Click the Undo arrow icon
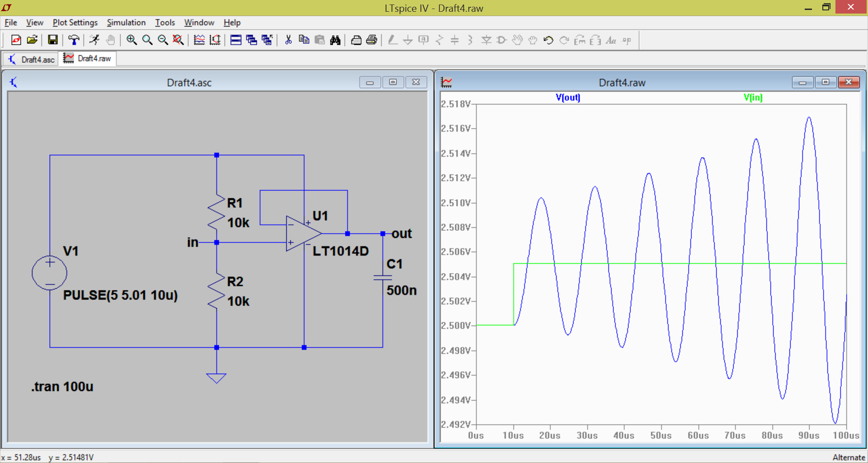This screenshot has height=463, width=868. (549, 40)
